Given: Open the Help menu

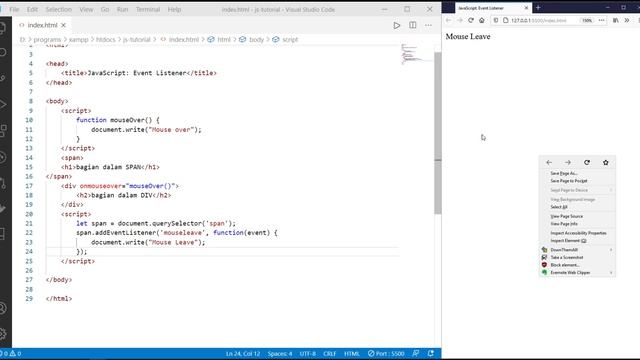Looking at the screenshot, I should click(174, 9).
